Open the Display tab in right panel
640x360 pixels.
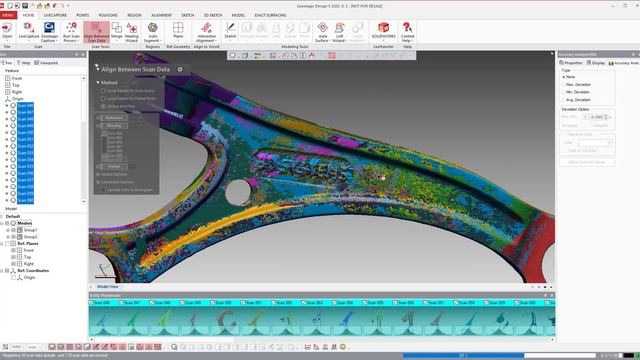click(596, 63)
